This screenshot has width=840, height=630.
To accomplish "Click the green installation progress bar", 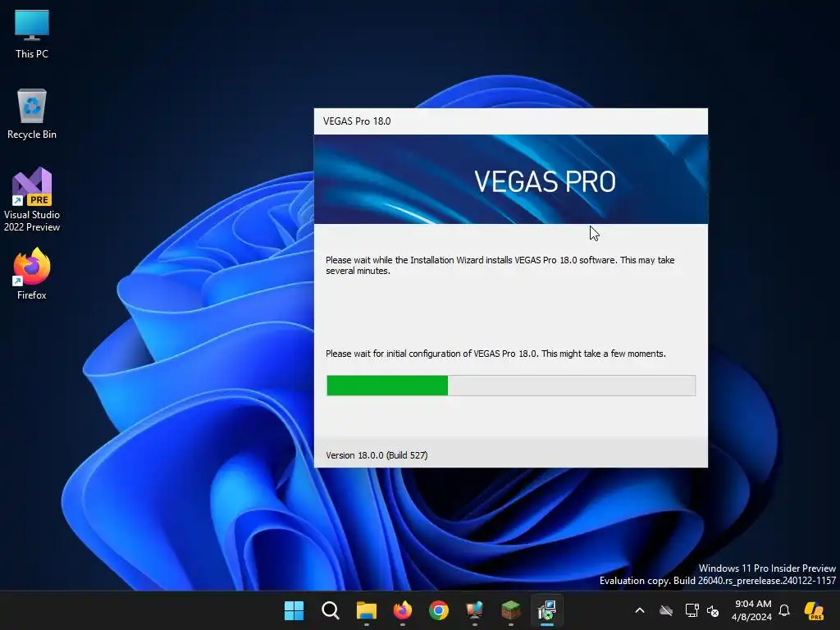I will [x=511, y=386].
